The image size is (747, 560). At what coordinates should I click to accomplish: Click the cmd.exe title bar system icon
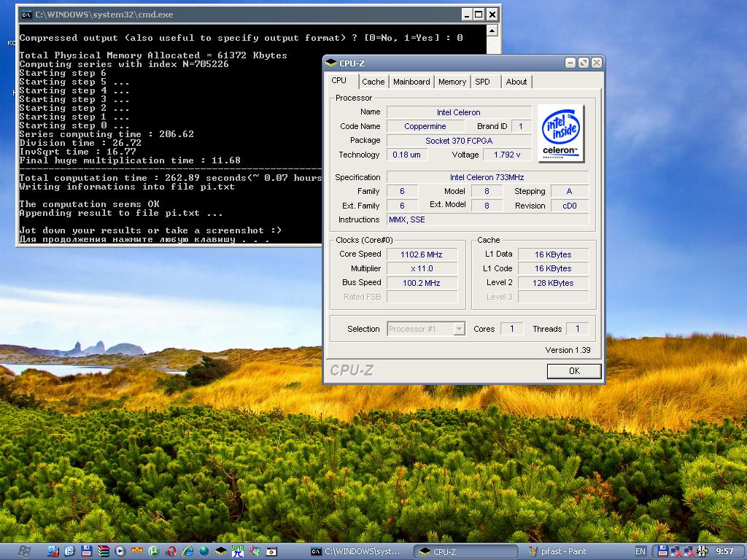[26, 15]
